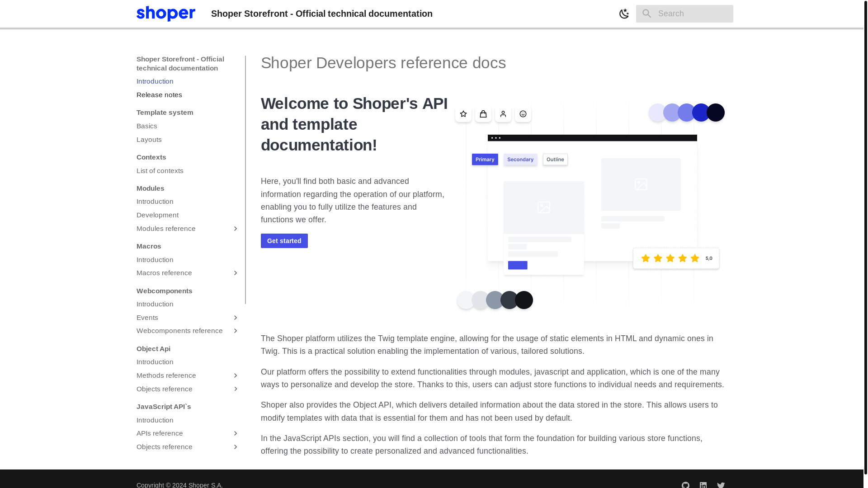Click the Get started button
868x488 pixels.
[x=284, y=241]
